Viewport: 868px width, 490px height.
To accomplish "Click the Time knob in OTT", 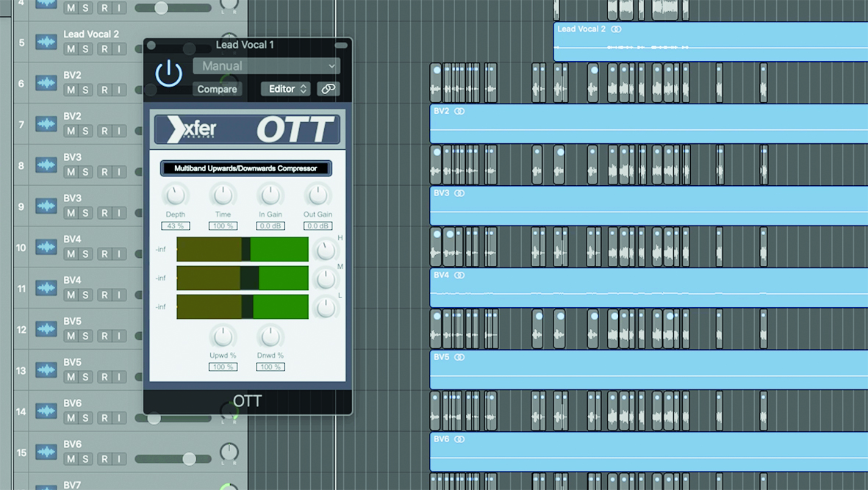I will click(223, 195).
